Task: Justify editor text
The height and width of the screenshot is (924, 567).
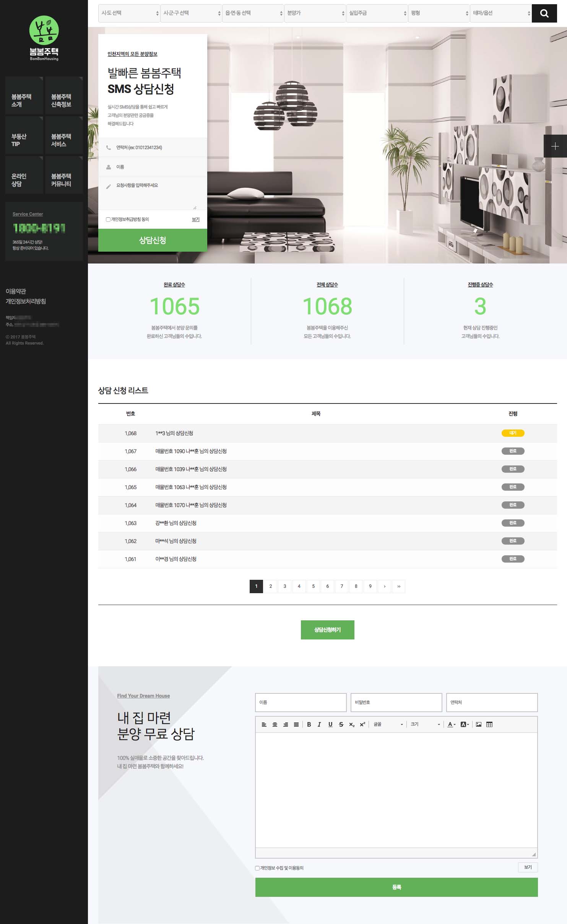Action: (x=296, y=724)
